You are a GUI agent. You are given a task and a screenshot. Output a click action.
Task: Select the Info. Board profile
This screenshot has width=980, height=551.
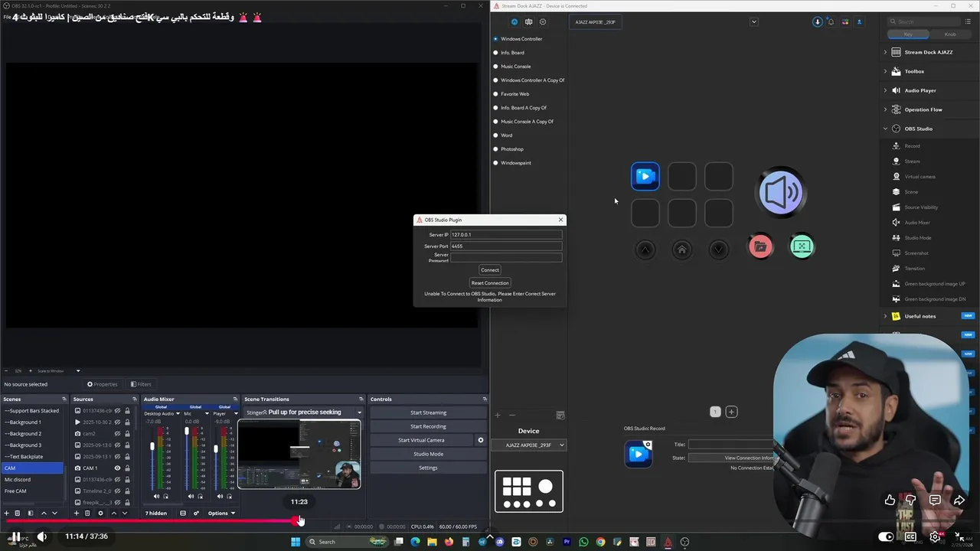coord(512,53)
